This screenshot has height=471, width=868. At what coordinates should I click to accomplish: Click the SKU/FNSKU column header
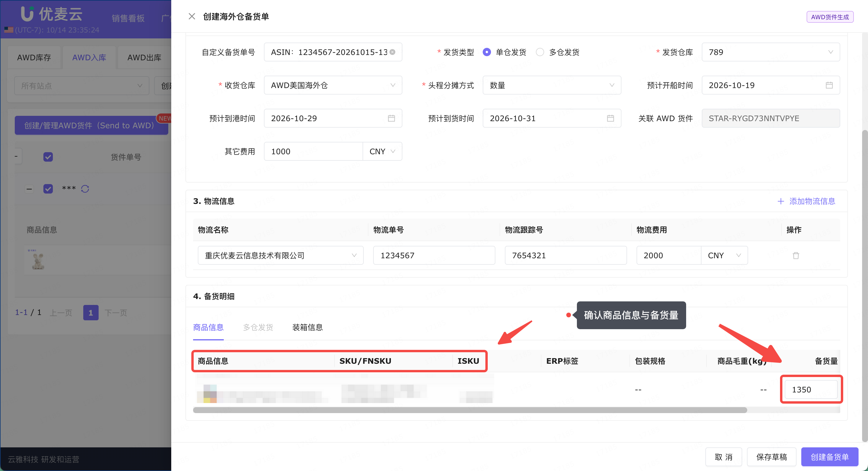365,361
